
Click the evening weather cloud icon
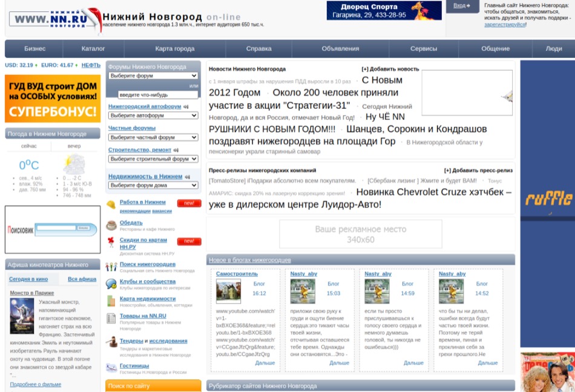click(x=74, y=164)
